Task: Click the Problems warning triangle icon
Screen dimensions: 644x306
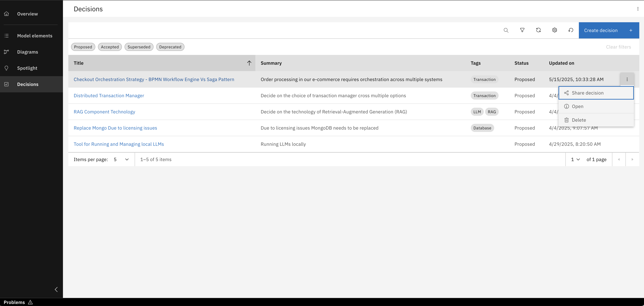Action: coord(30,302)
